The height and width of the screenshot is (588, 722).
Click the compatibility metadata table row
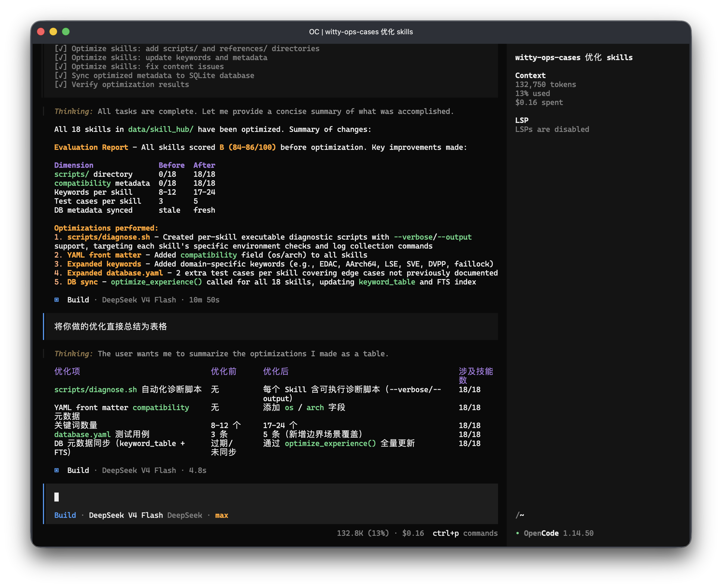pos(135,183)
